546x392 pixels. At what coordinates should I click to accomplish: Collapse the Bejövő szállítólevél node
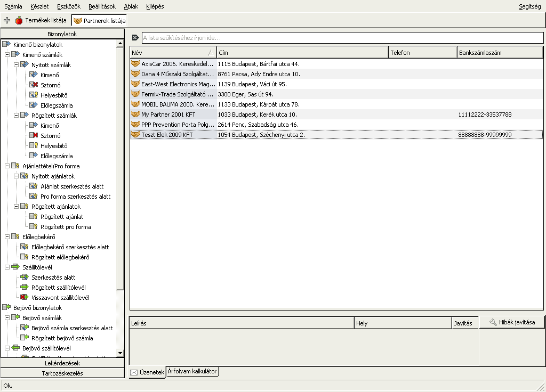[7, 348]
